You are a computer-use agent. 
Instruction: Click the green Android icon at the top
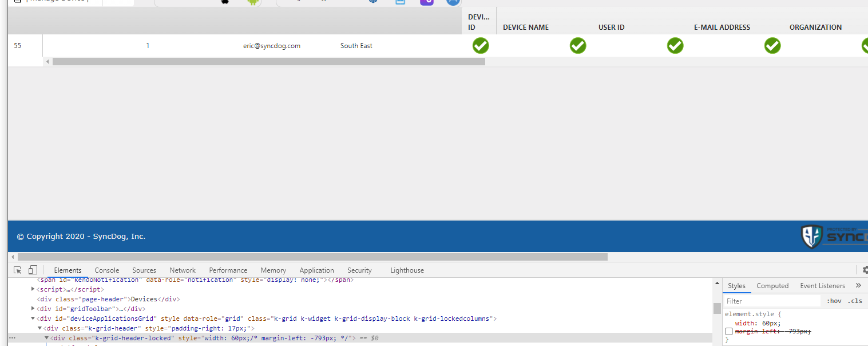(x=253, y=2)
